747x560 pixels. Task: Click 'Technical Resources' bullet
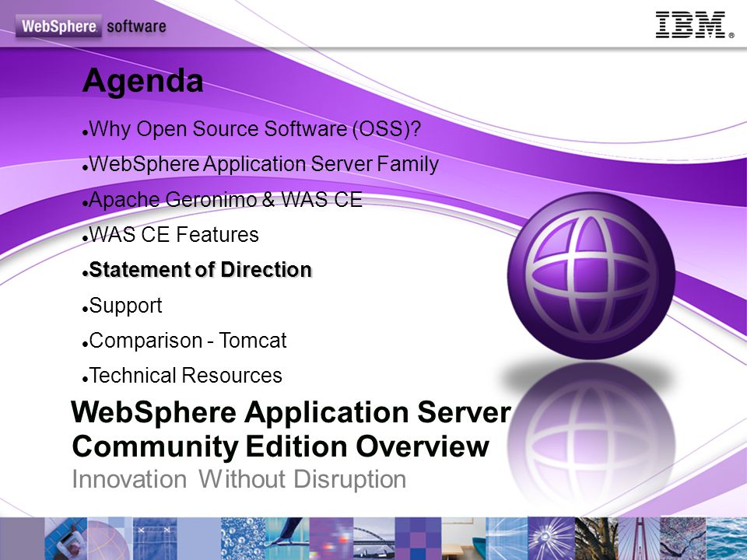point(182,375)
